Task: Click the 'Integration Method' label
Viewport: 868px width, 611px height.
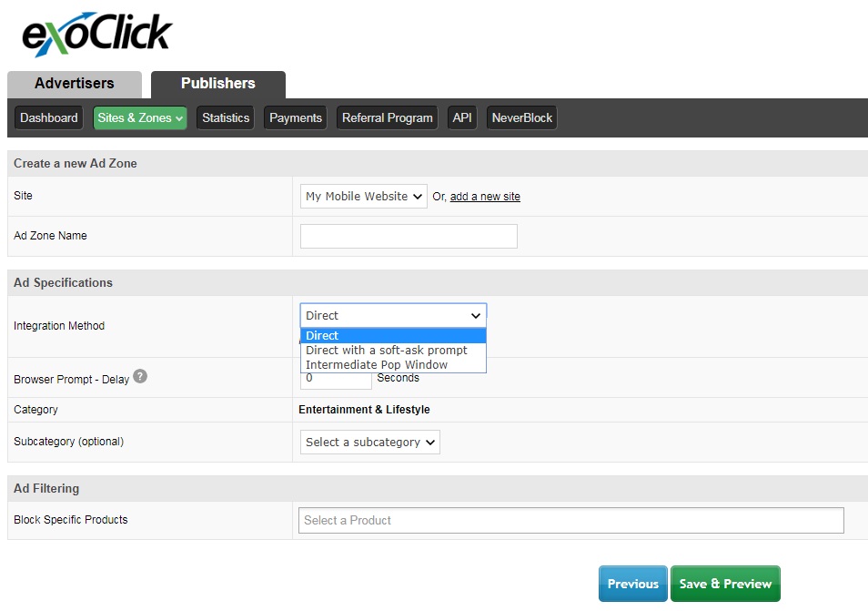Action: (x=59, y=326)
